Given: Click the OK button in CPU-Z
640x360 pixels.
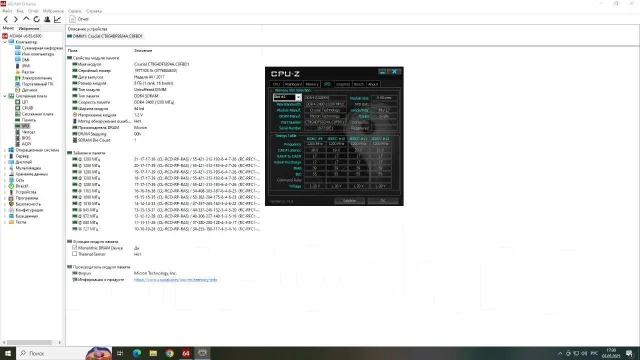Looking at the screenshot, I should click(382, 200).
